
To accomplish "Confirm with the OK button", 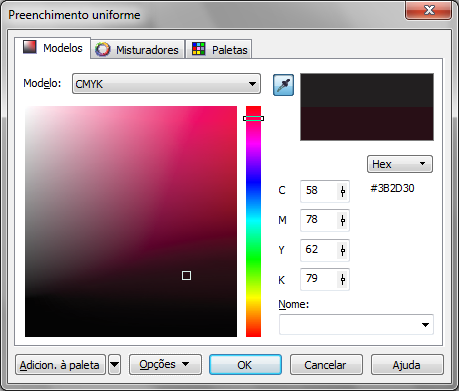I will [245, 365].
